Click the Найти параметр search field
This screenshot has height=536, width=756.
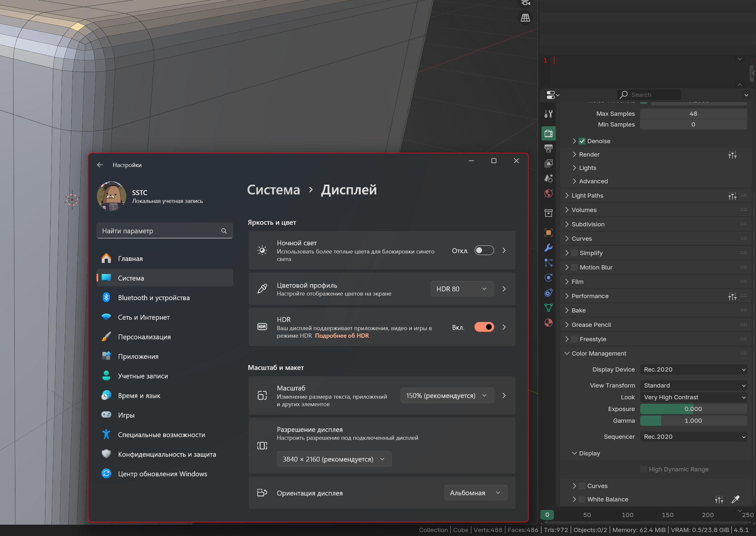click(160, 231)
